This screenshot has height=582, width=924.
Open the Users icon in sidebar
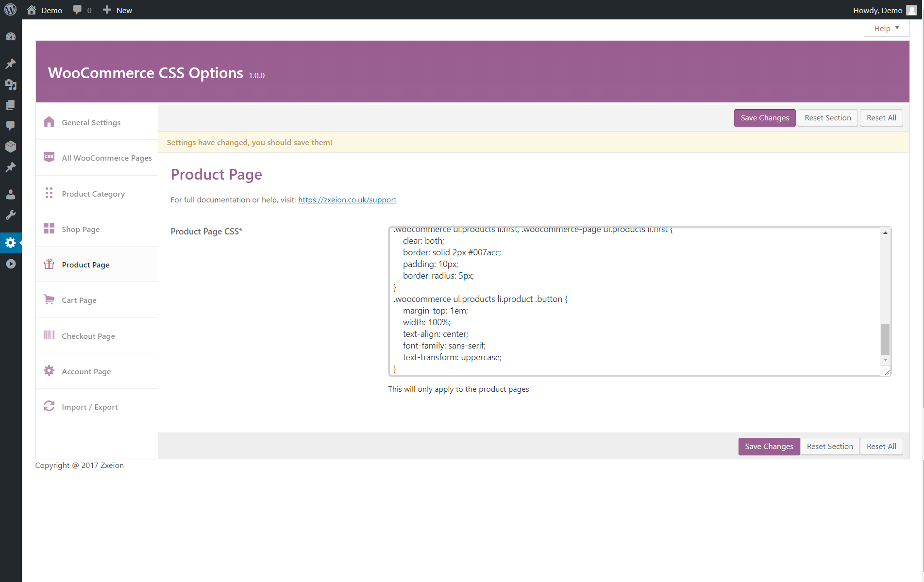point(11,194)
